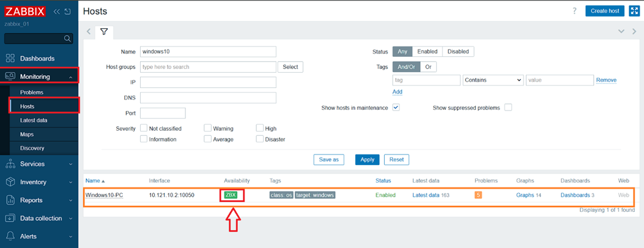The image size is (644, 248).
Task: Click the Inventory cube icon
Action: click(10, 182)
